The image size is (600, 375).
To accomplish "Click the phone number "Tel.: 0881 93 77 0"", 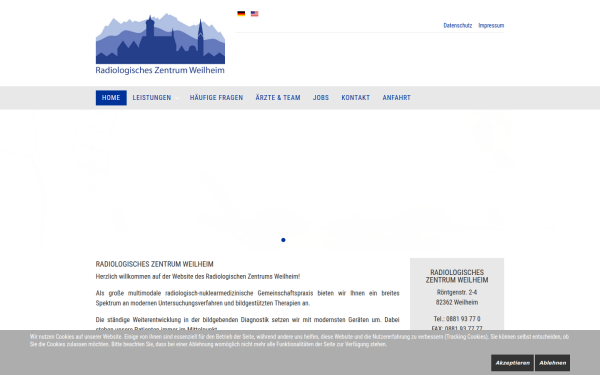I will (x=457, y=319).
